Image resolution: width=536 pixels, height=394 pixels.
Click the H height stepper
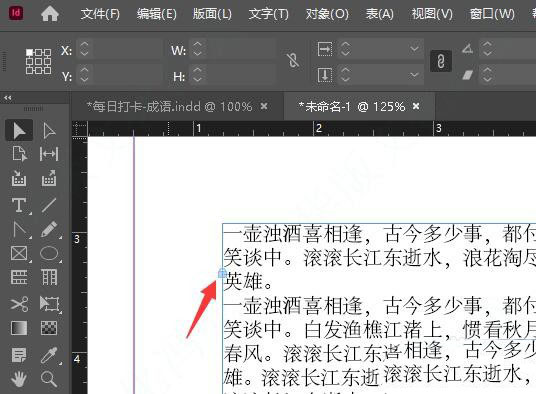(x=197, y=74)
